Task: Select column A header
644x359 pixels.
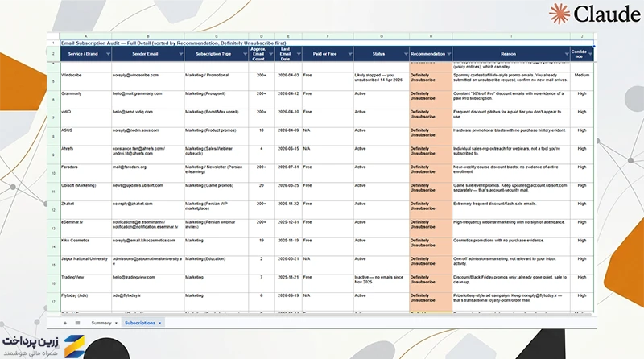Action: coord(86,36)
